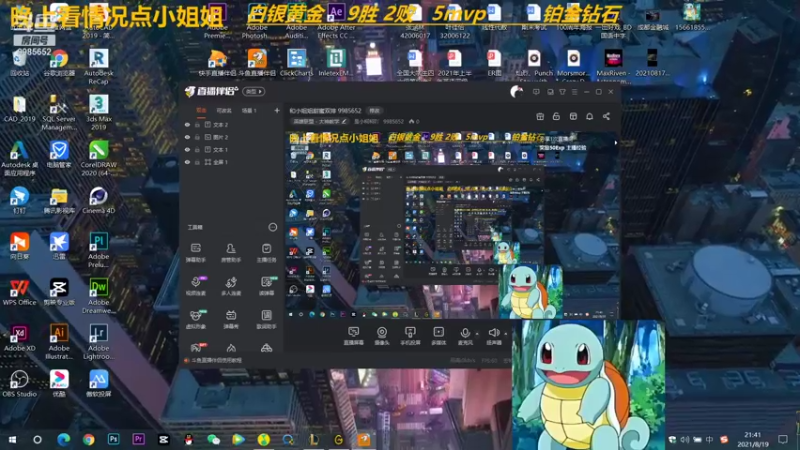
Task: Open the tutorial link at the companion's bottom left
Action: [x=213, y=360]
